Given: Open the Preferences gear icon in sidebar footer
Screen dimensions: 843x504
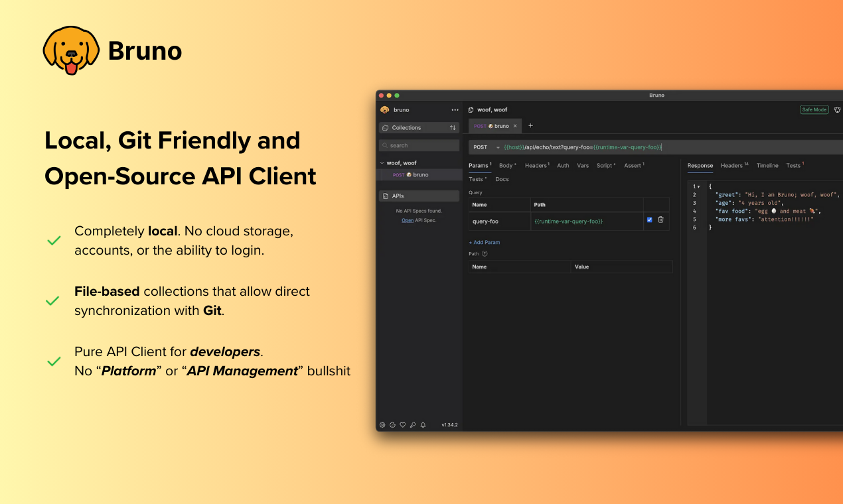Looking at the screenshot, I should [382, 425].
